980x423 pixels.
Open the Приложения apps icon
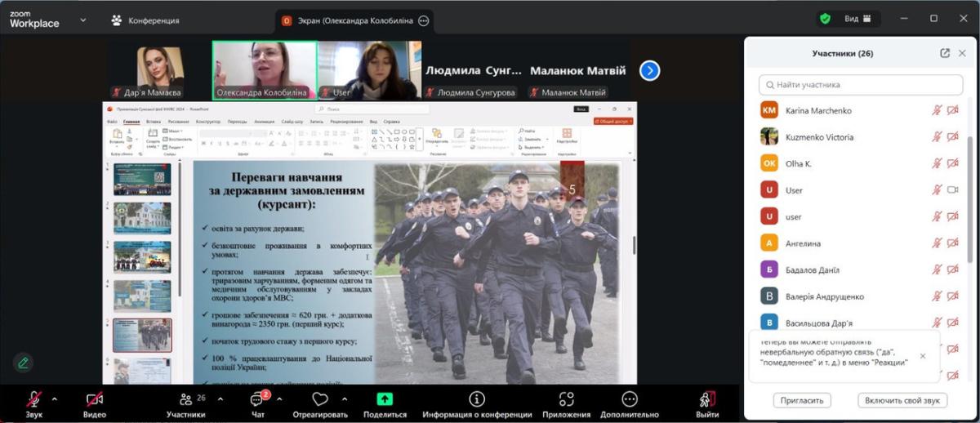(566, 399)
